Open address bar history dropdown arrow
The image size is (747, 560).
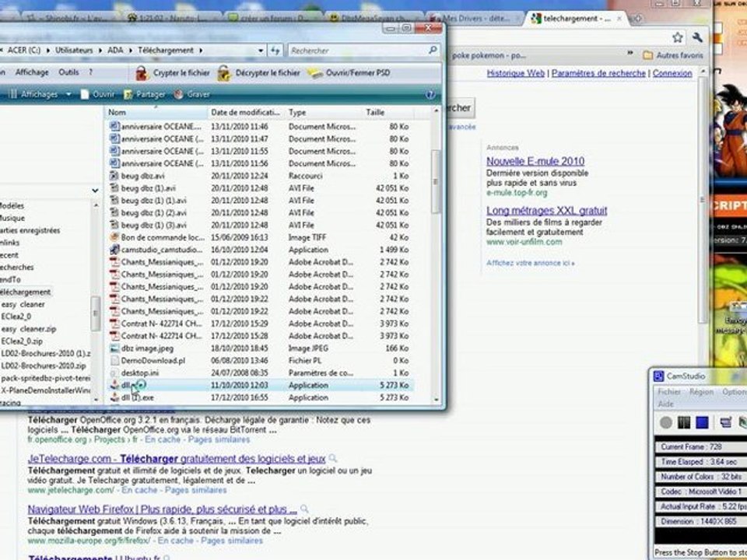tap(261, 50)
